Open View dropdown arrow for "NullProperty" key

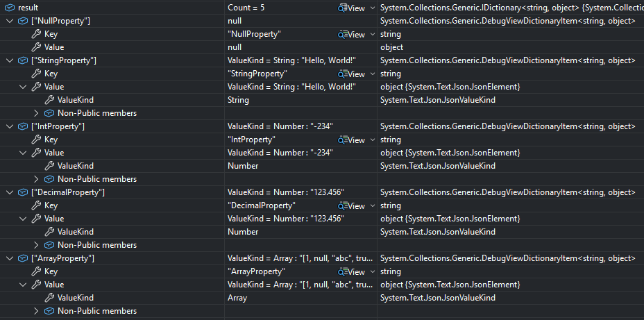(x=373, y=34)
